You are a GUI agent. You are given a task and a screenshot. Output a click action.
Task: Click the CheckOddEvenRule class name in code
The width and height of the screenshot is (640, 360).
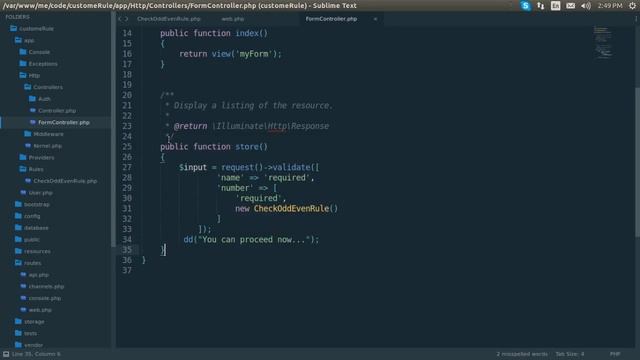[x=291, y=209]
